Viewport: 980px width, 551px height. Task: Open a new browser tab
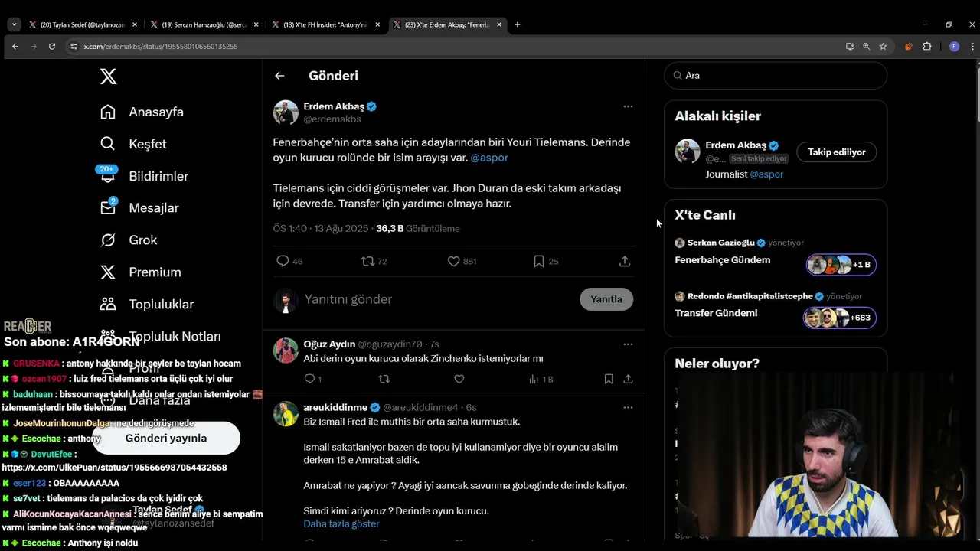[518, 24]
